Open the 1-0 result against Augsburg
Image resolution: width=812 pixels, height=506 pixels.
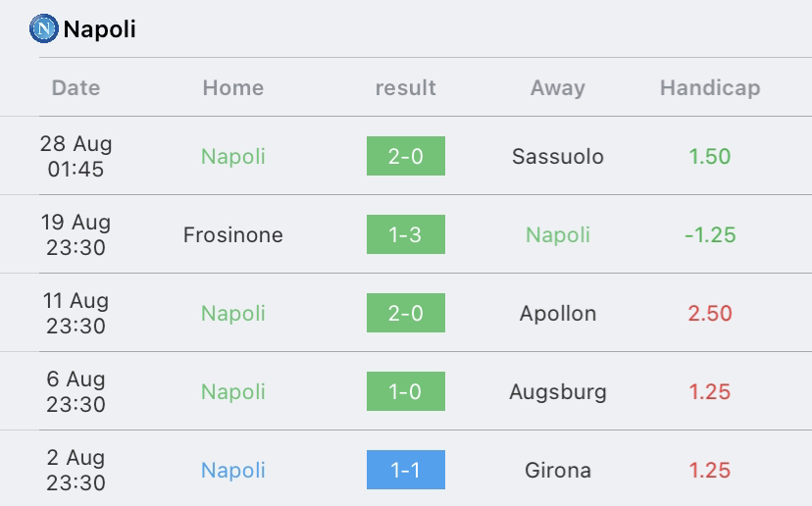pyautogui.click(x=406, y=391)
